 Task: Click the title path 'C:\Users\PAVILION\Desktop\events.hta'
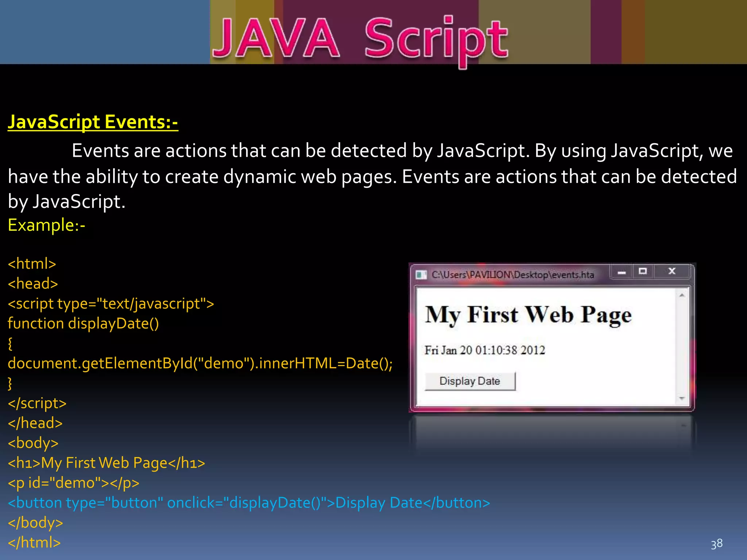(x=513, y=275)
